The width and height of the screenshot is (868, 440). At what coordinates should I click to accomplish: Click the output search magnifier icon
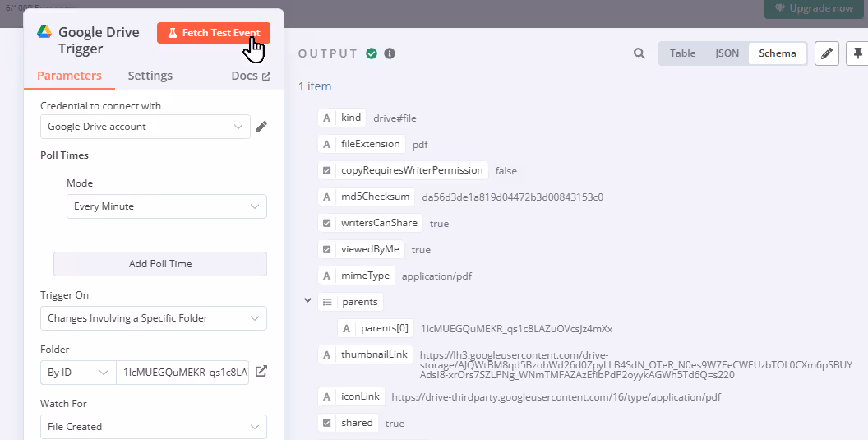point(639,53)
